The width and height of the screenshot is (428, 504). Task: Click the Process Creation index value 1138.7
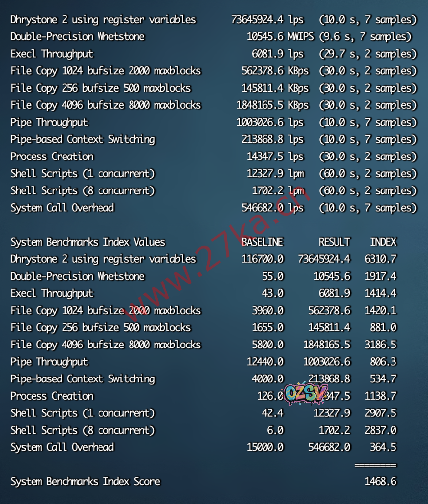click(380, 396)
